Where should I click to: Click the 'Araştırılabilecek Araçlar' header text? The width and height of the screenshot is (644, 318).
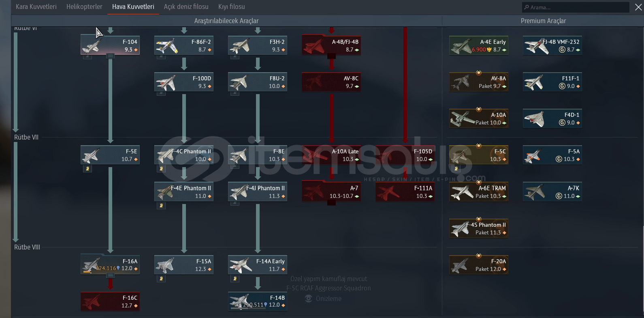226,21
